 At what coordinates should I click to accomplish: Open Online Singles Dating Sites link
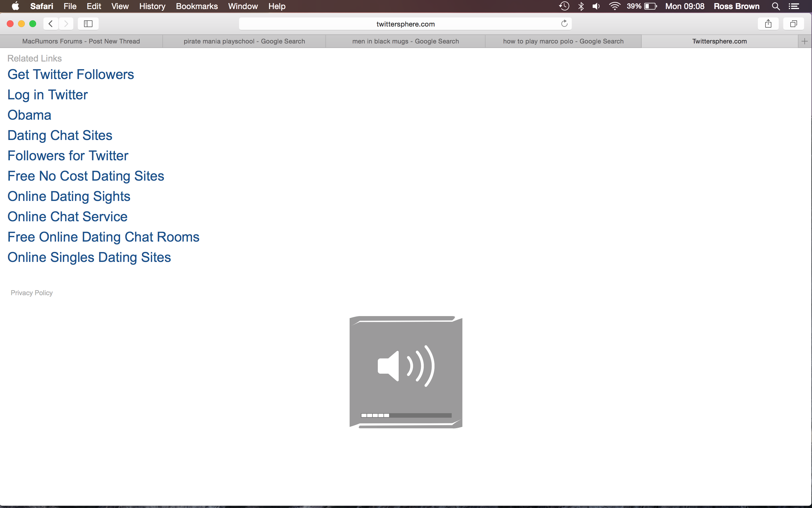pyautogui.click(x=89, y=257)
